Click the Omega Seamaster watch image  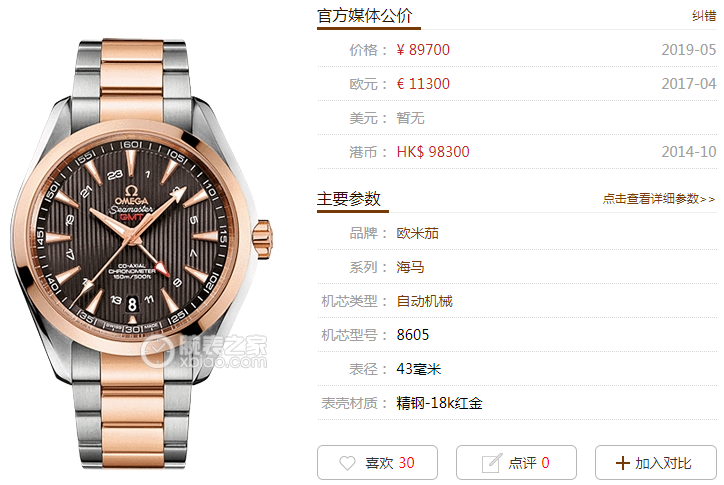coord(141,252)
